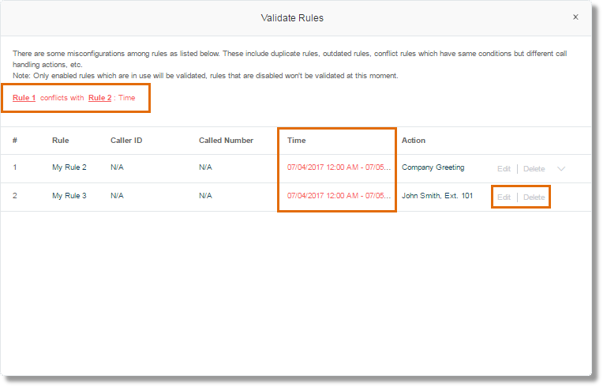Viewport: 603px width, 387px height.
Task: Click the # column header
Action: [15, 140]
